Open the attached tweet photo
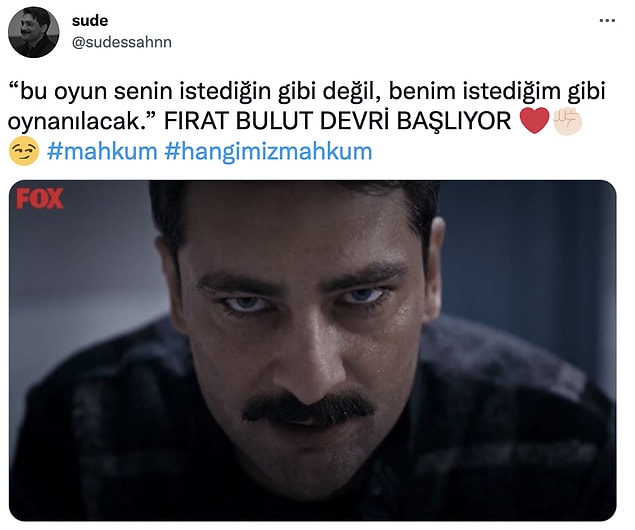Viewport: 635px width, 530px height. tap(313, 351)
